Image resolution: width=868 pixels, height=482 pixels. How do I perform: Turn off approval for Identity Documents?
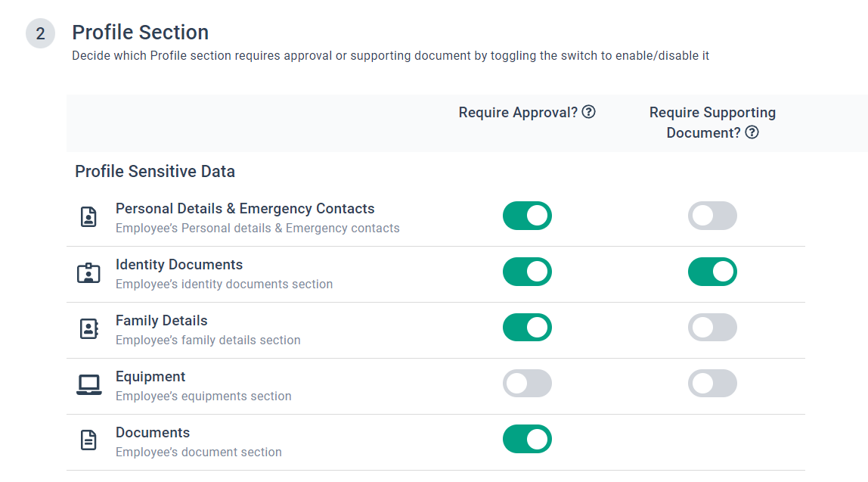tap(527, 272)
